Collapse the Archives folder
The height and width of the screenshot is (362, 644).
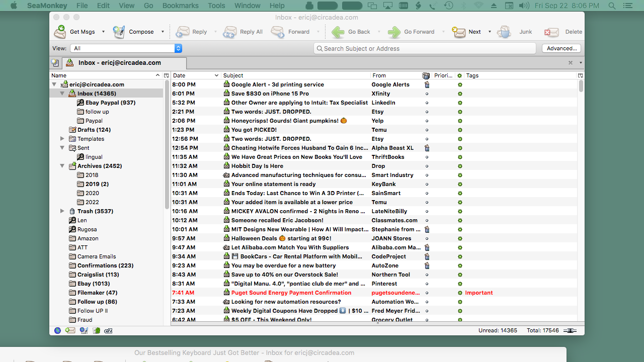[62, 166]
